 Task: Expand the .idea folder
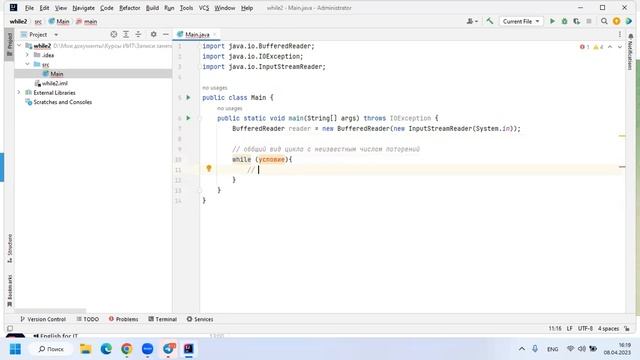pos(27,55)
